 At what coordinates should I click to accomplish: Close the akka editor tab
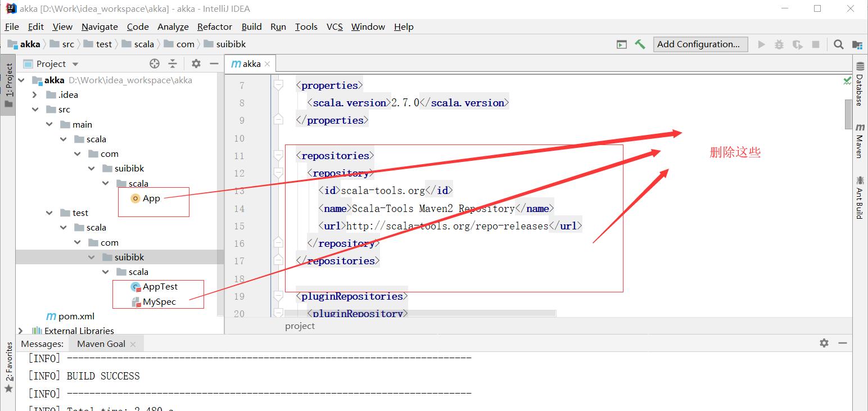[x=268, y=64]
